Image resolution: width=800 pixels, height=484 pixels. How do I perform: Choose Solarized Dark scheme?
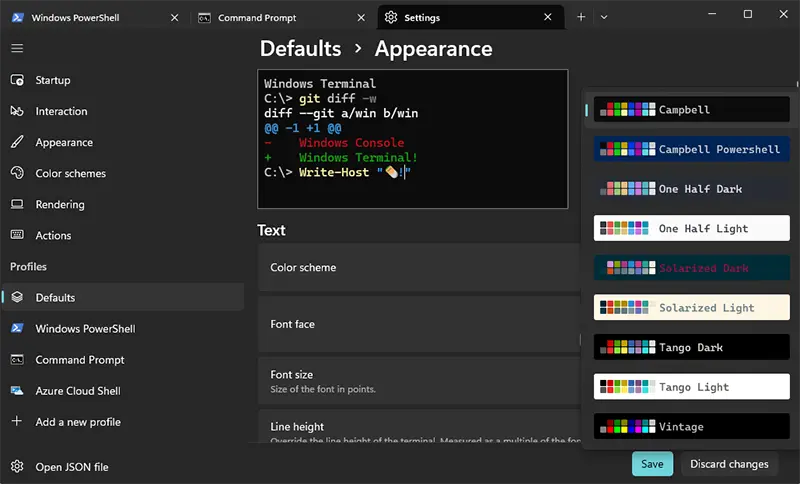[x=691, y=268]
